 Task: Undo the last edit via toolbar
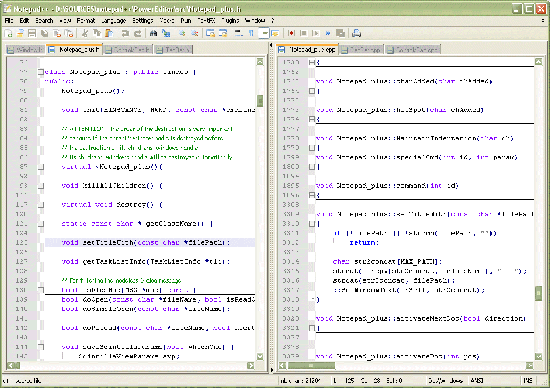tap(125, 33)
